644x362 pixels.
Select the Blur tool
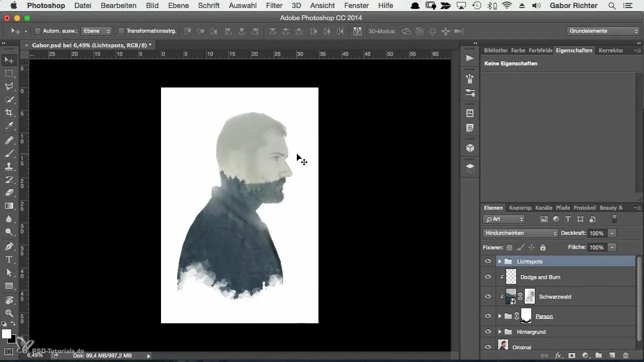pos(9,219)
